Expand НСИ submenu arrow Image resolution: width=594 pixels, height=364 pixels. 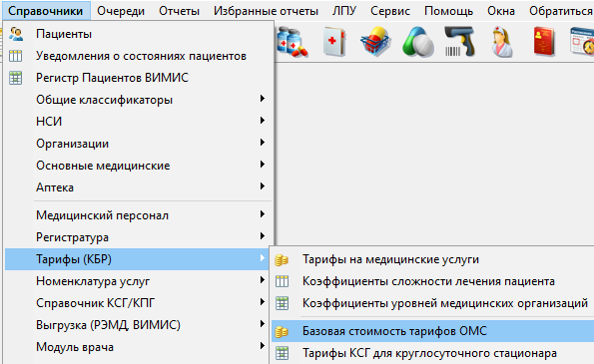click(263, 121)
